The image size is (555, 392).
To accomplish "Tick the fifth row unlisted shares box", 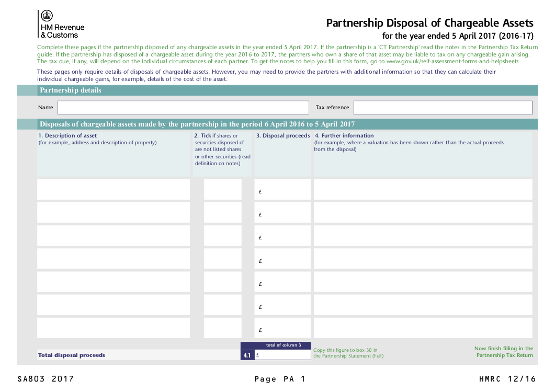I will tap(223, 282).
